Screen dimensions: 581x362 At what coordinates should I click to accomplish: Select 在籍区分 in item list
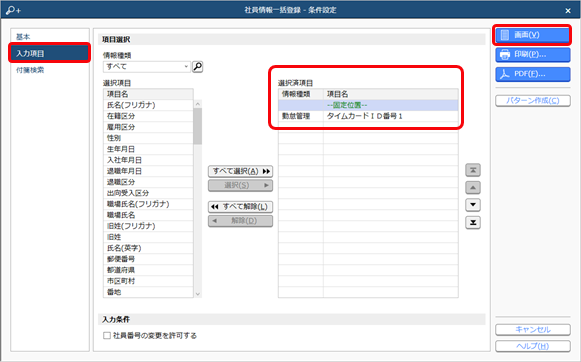148,116
